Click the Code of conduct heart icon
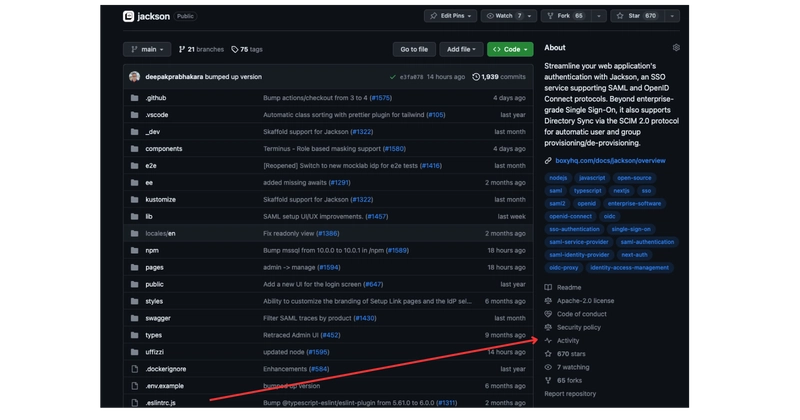Screen dimensions: 800x420 (548, 314)
